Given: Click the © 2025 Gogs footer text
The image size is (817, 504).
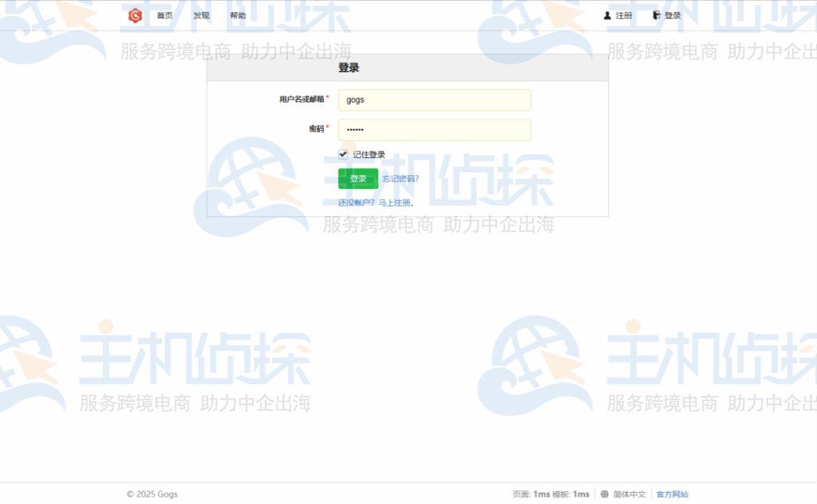Looking at the screenshot, I should click(152, 494).
